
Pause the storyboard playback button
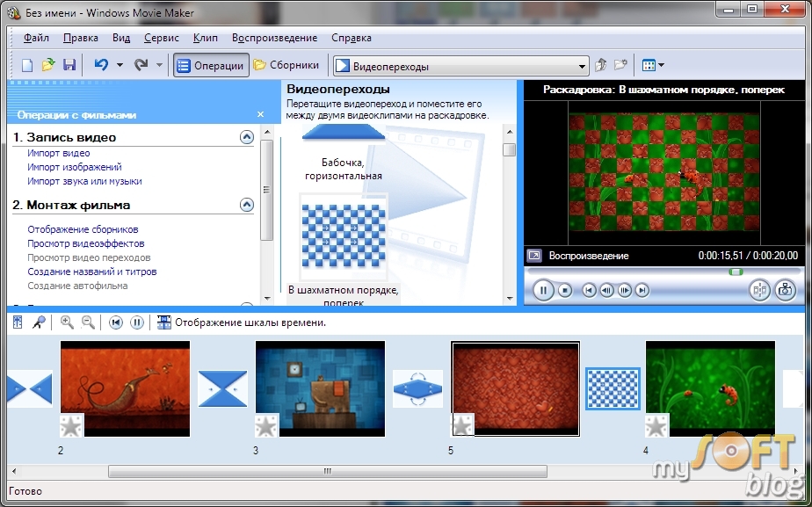click(137, 322)
